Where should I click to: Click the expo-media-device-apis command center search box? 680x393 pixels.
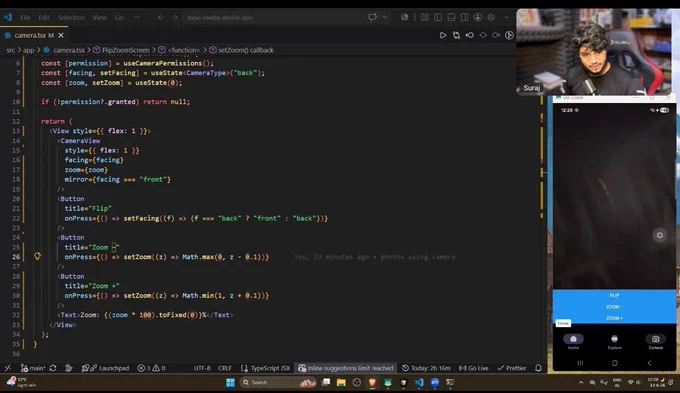tap(273, 17)
